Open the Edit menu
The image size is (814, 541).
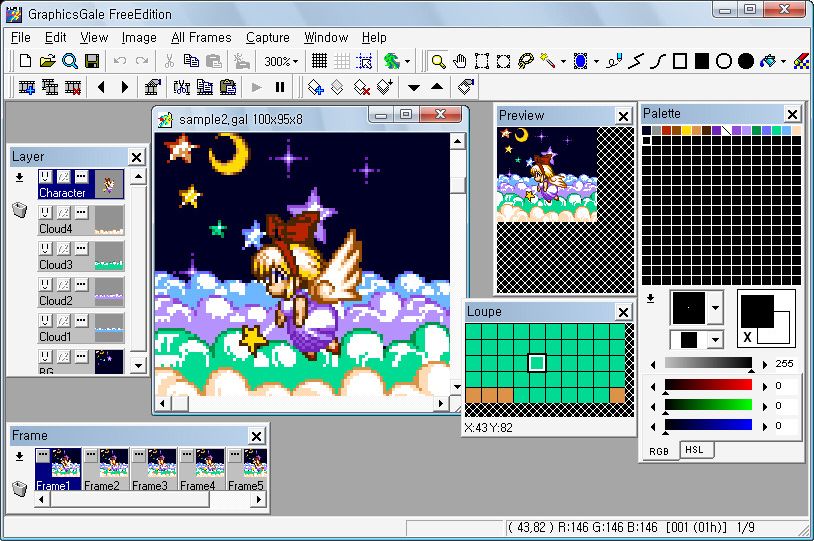pos(55,37)
